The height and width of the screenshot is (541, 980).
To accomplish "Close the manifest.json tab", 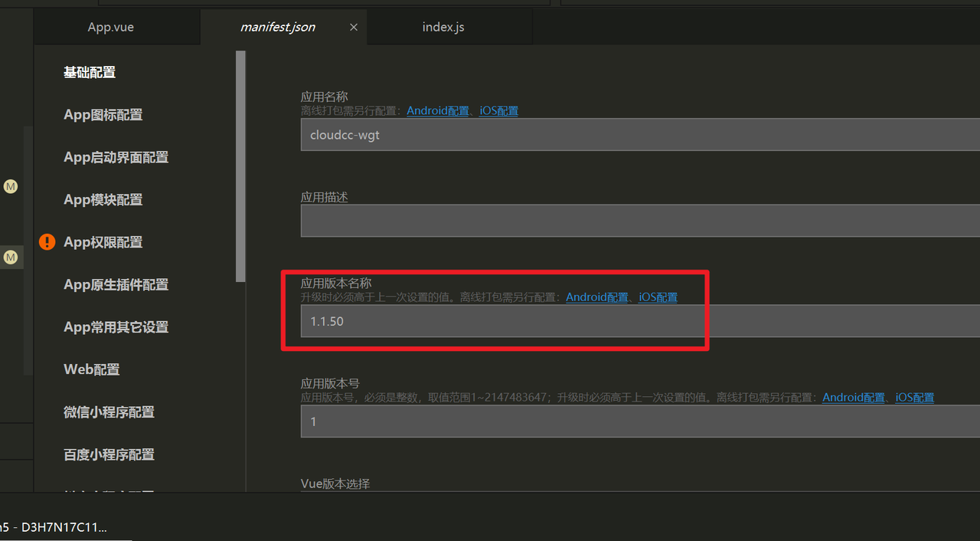I will tap(354, 27).
